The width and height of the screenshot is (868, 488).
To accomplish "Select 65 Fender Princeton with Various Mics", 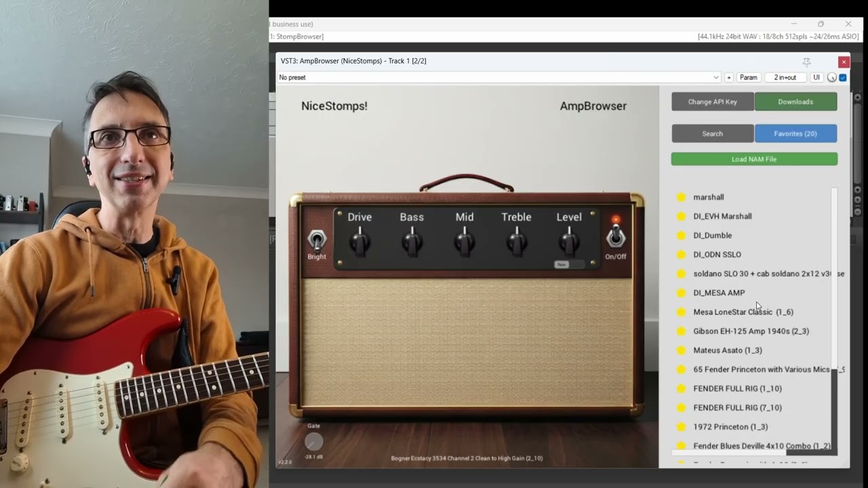I will tap(768, 369).
